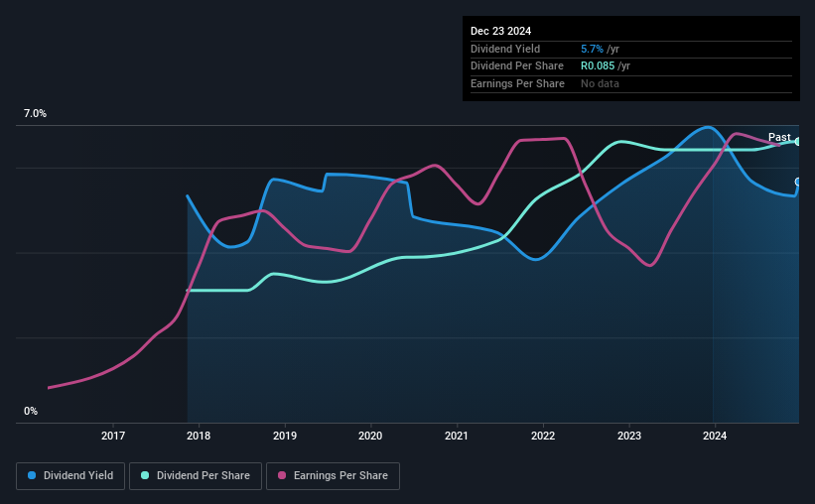Viewport: 815px width, 504px height.
Task: Select the 2017 x-axis label
Action: 113,436
